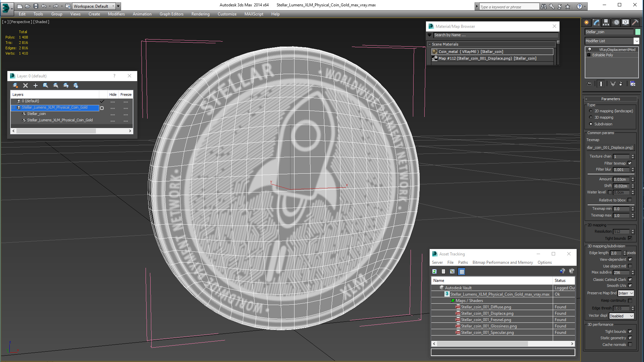
Task: Click the Texmap Displace.png map button
Action: pos(610,147)
